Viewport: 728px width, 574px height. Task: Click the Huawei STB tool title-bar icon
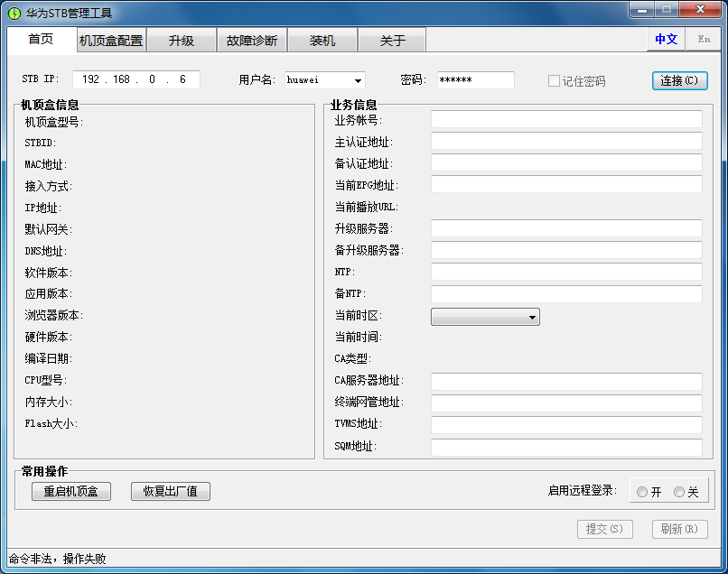tap(14, 13)
